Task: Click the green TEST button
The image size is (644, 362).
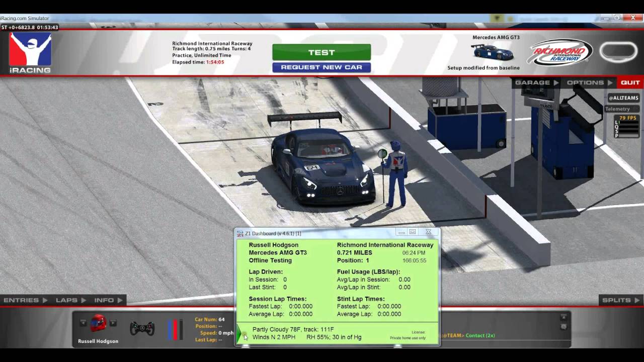Action: [321, 52]
